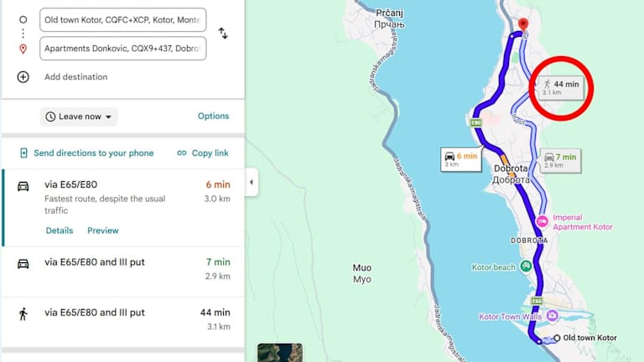
Task: Click the Send directions phone icon
Action: (x=23, y=153)
